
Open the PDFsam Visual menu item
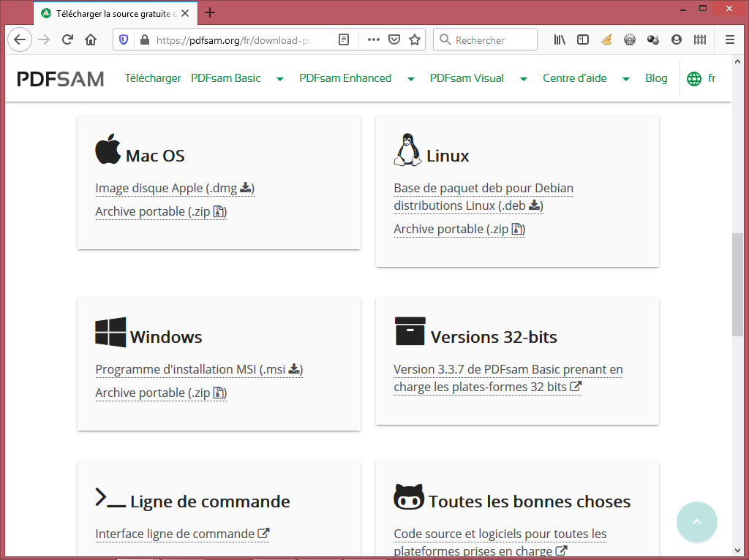467,78
